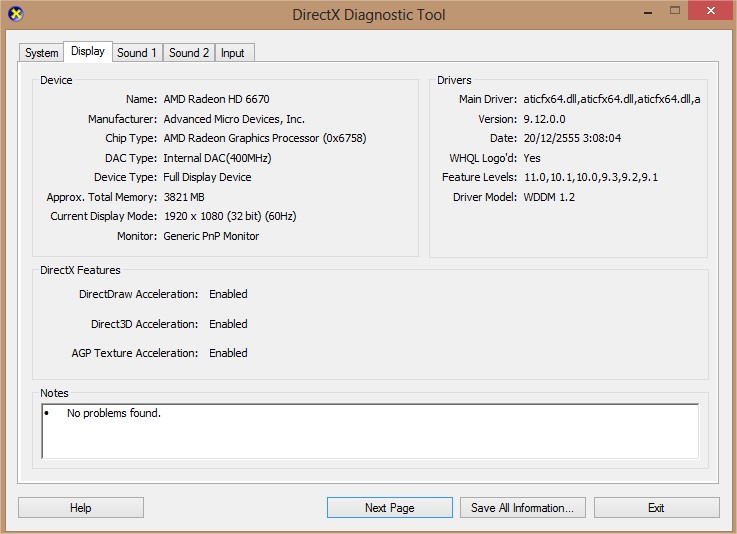Viewport: 737px width, 534px height.
Task: Minimize the DirectX Diagnostic Tool window
Action: [648, 12]
